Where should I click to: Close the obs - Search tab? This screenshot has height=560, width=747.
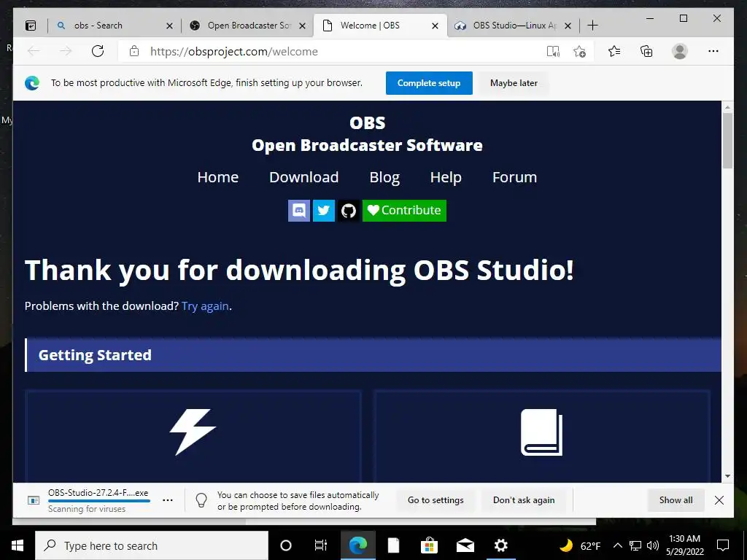[x=169, y=26]
